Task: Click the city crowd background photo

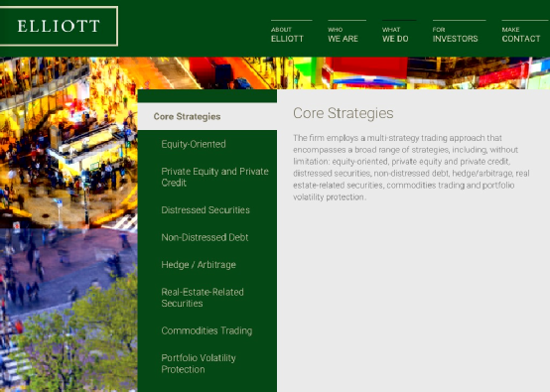Action: point(69,224)
